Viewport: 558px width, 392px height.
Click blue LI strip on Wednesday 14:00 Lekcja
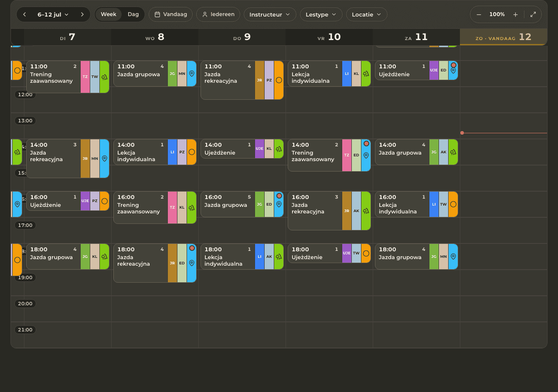click(172, 152)
